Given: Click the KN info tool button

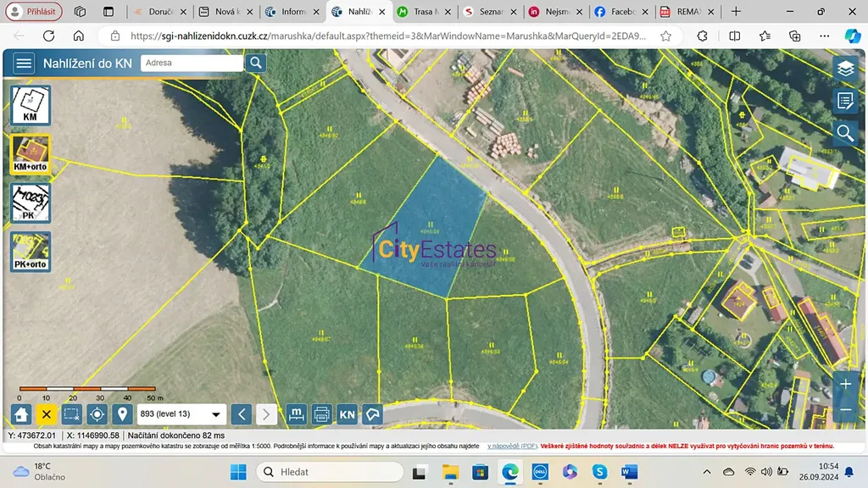Looking at the screenshot, I should click(347, 414).
